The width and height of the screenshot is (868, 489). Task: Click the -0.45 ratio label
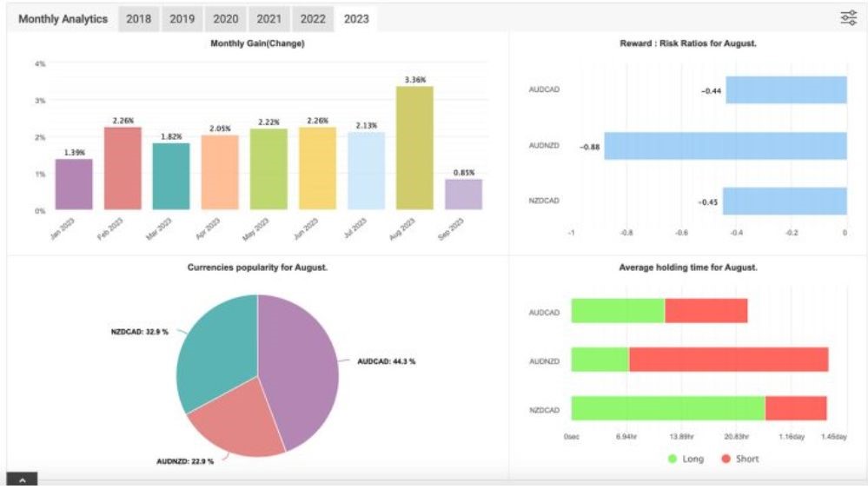tap(708, 202)
